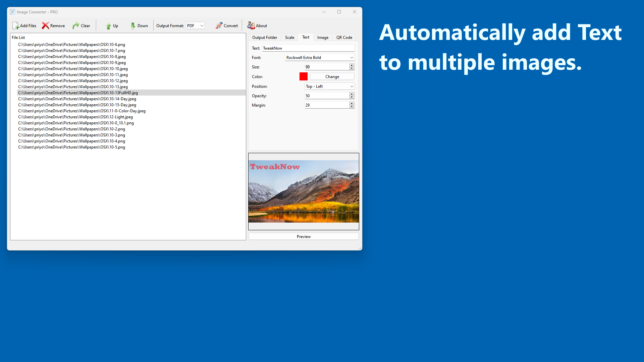
Task: Open the About dialog
Action: click(x=257, y=25)
